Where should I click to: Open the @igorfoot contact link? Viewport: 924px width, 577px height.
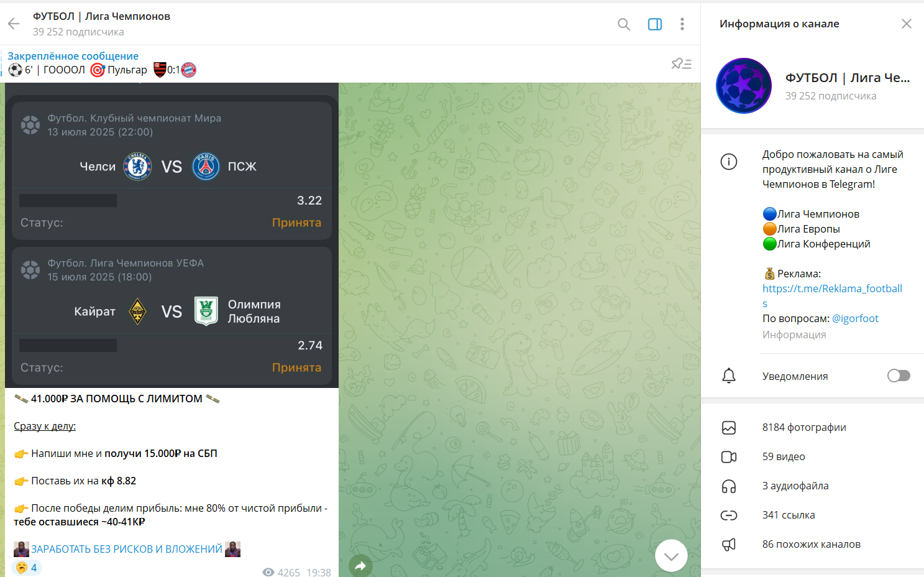pyautogui.click(x=855, y=318)
